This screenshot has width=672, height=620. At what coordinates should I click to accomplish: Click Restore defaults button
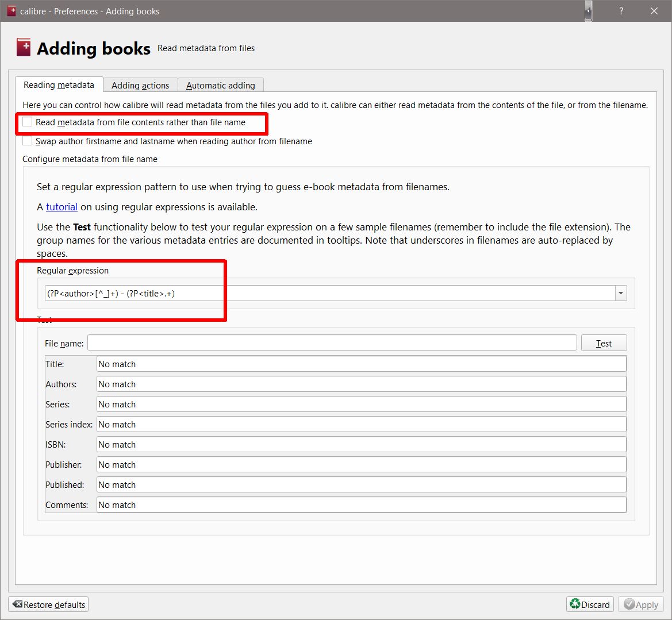point(48,604)
